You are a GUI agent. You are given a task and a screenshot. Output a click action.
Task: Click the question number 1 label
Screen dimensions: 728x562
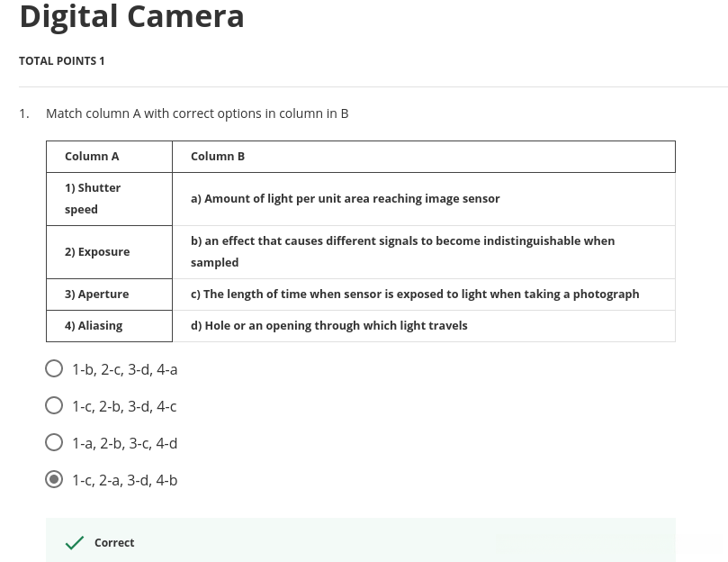pos(24,113)
